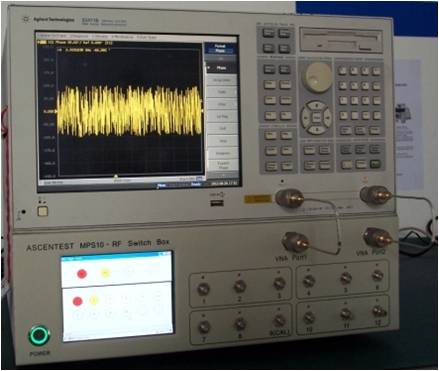Click the front-panel USB port

(x=217, y=203)
